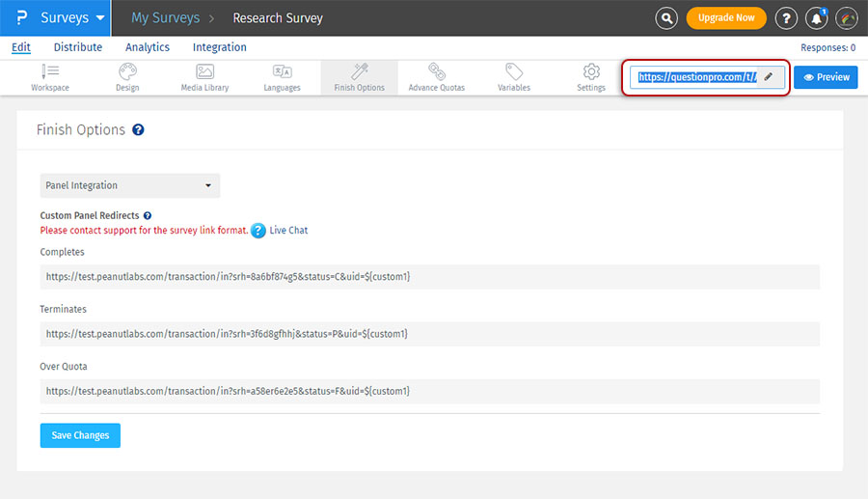Open the notifications bell icon
868x499 pixels.
point(817,18)
